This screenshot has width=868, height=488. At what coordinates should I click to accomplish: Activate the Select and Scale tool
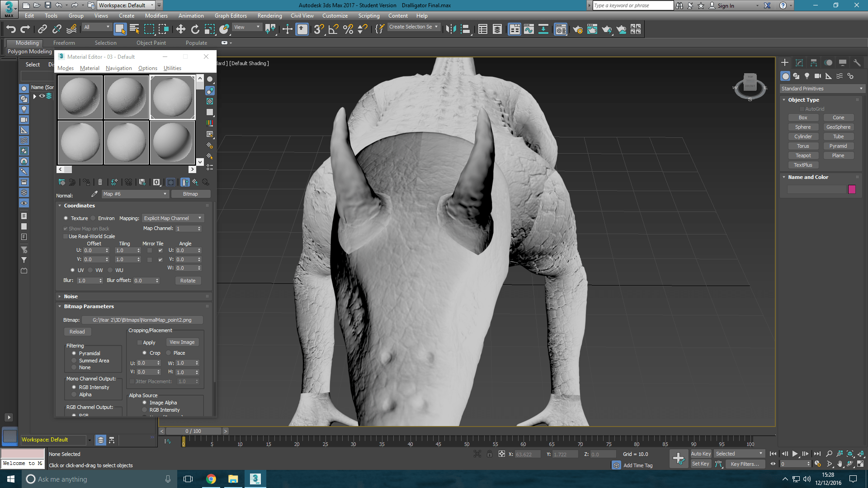209,29
